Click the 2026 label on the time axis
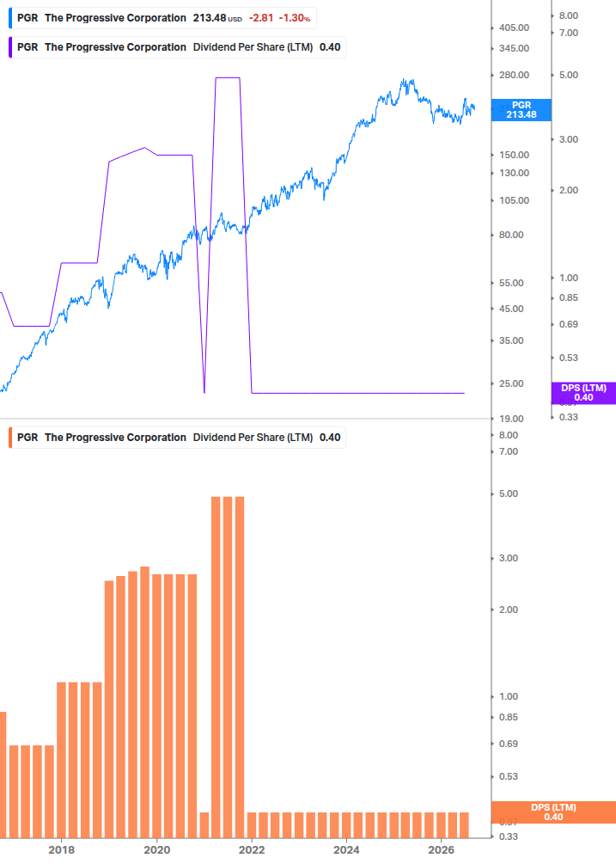 click(442, 849)
